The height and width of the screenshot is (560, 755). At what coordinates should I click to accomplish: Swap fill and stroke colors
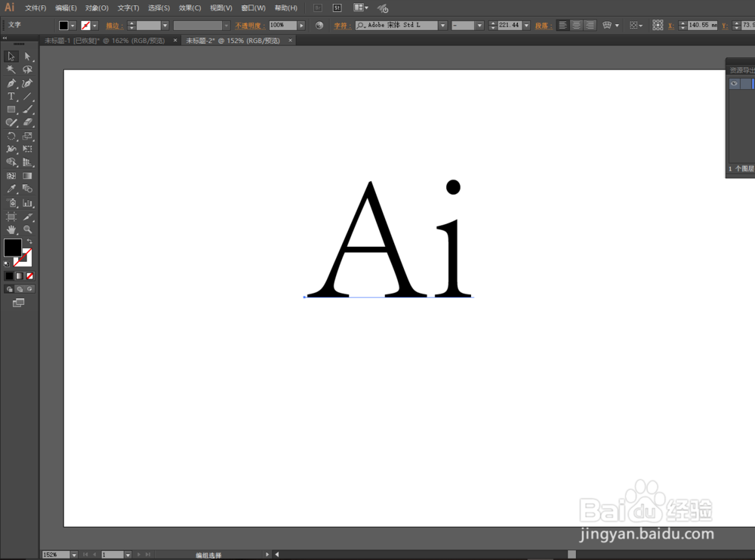pos(29,241)
